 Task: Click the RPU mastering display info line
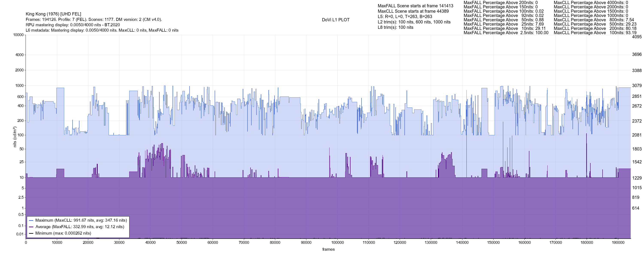pyautogui.click(x=73, y=25)
